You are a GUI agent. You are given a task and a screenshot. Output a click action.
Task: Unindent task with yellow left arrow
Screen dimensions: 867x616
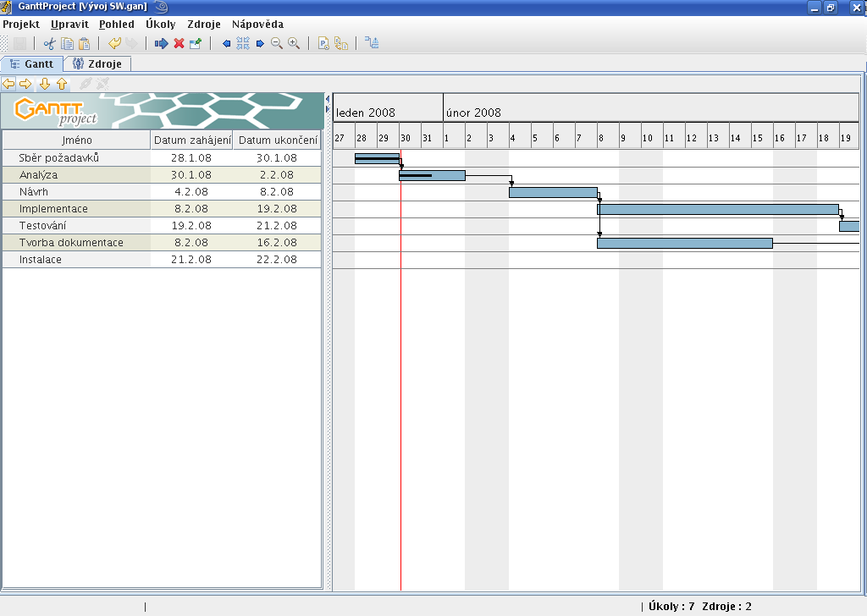tap(8, 84)
